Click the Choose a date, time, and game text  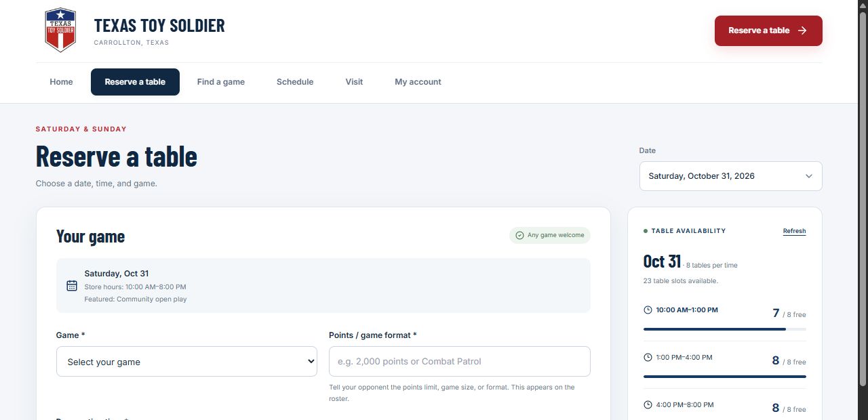tap(96, 184)
